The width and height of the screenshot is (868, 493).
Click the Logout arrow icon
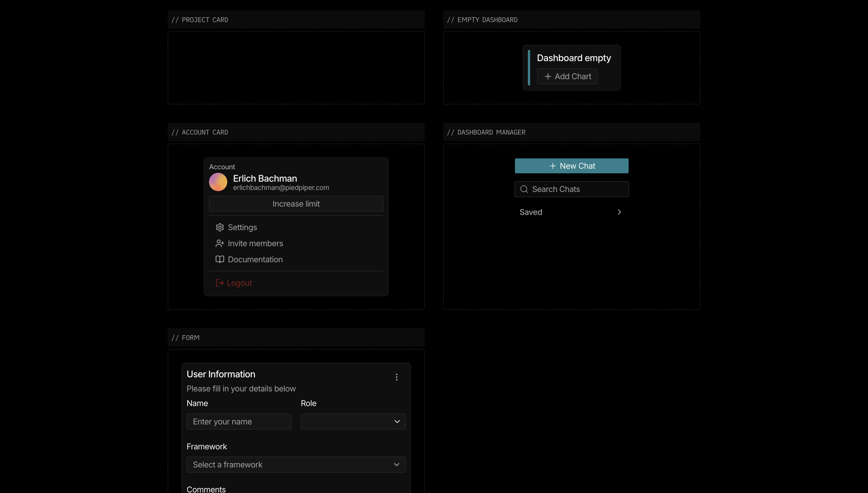click(220, 283)
